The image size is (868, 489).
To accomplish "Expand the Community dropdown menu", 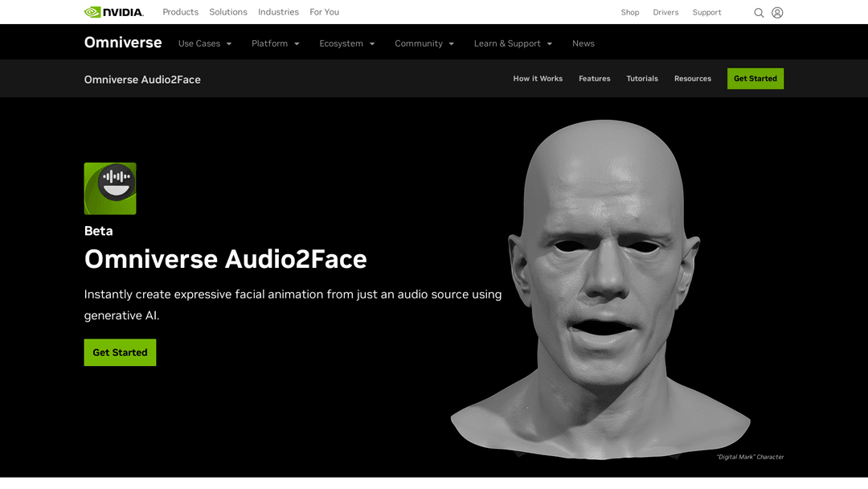I will click(x=424, y=43).
